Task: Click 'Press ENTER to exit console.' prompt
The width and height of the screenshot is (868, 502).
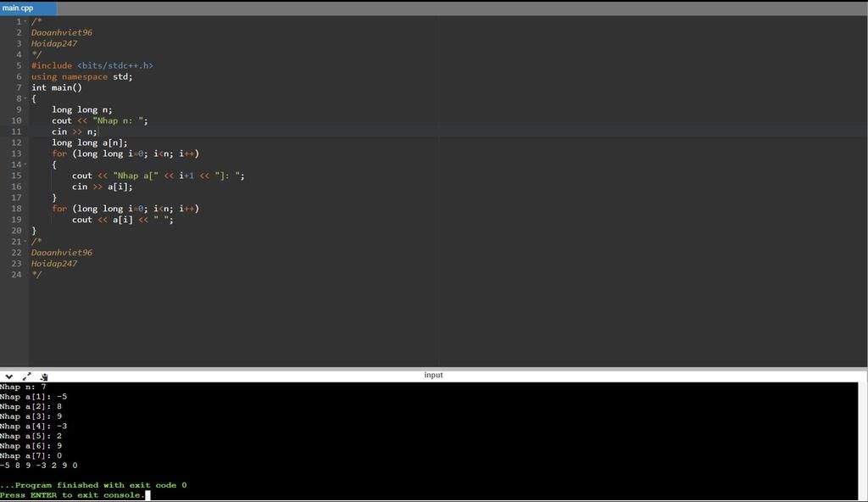Action: tap(72, 495)
